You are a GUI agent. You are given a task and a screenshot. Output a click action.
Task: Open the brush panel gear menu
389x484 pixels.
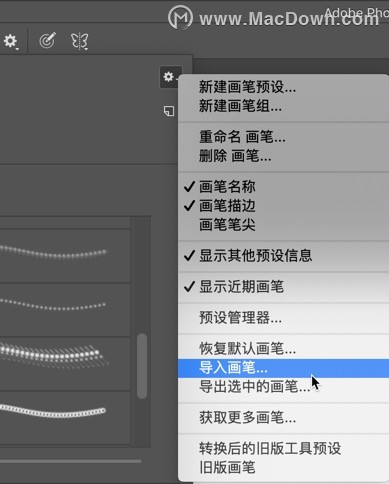point(170,77)
